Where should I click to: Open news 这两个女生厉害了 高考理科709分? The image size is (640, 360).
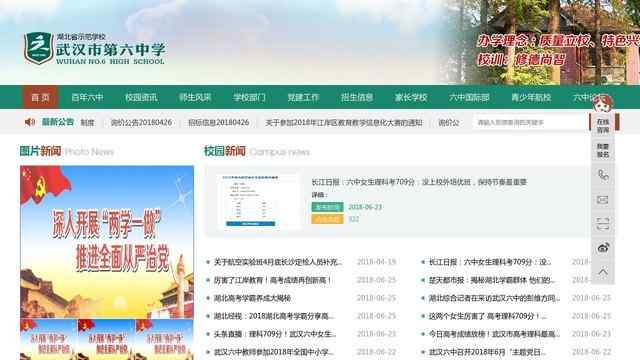coord(488,316)
